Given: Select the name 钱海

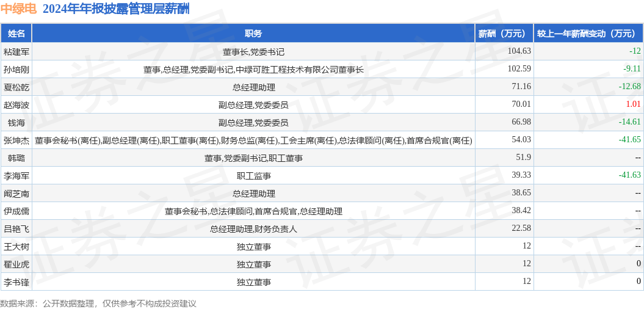Looking at the screenshot, I should point(16,123).
